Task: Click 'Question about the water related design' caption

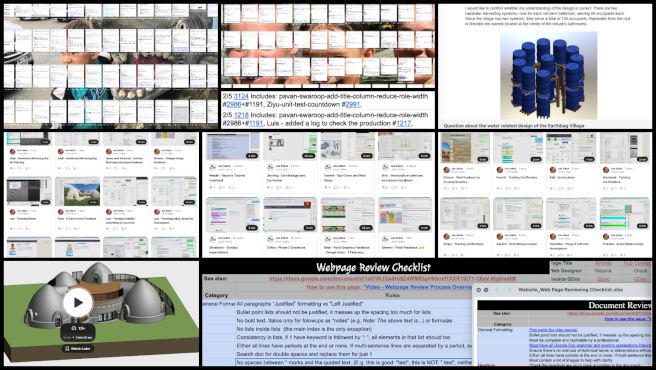Action: point(514,126)
